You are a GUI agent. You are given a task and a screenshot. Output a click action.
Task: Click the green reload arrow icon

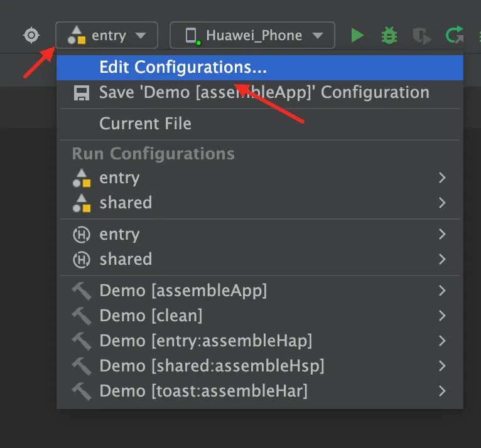coord(454,35)
